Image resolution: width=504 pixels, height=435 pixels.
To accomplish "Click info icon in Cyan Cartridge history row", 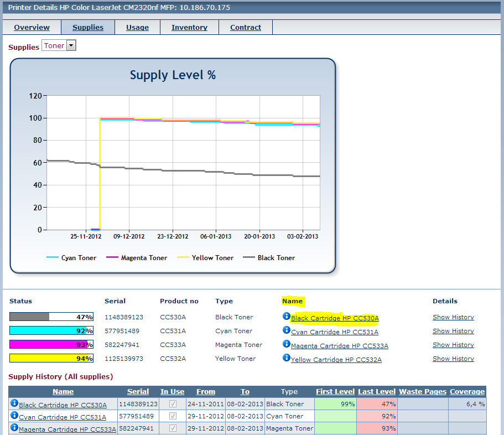I will pos(14,415).
